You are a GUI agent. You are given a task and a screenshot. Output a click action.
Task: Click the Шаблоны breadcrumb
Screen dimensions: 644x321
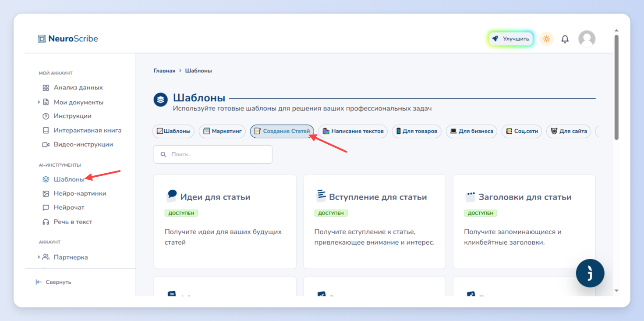pos(198,71)
